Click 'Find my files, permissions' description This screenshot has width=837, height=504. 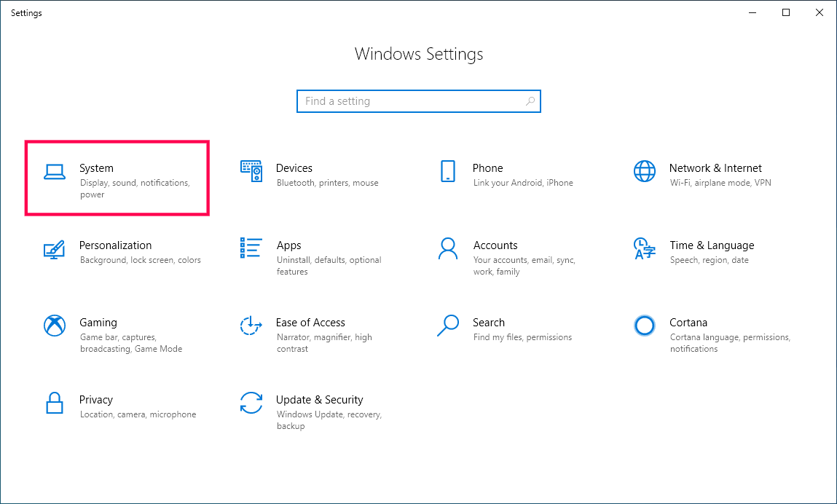point(522,337)
